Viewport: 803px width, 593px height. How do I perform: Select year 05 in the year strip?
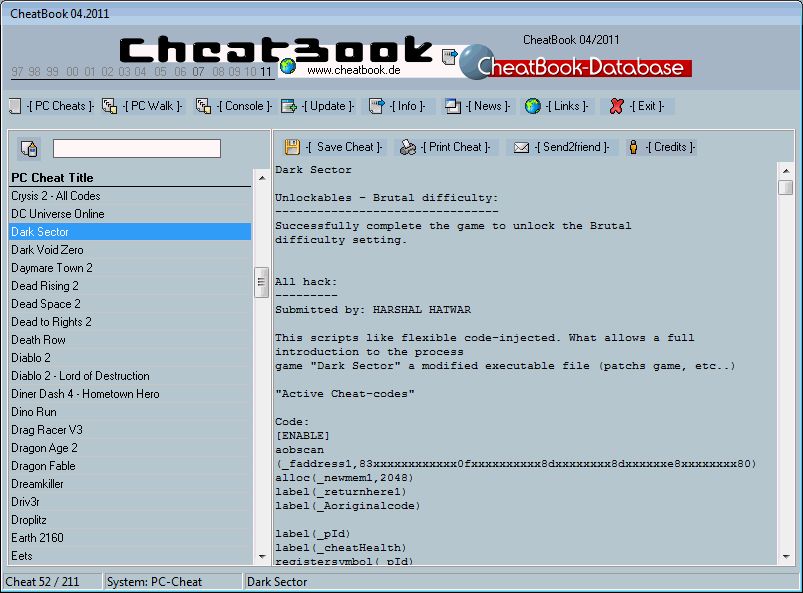click(161, 72)
